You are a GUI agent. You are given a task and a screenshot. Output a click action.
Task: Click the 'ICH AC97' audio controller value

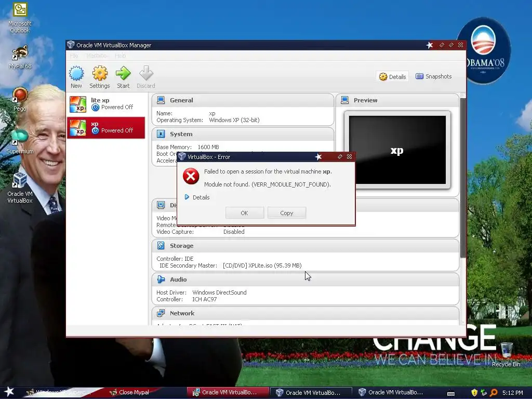coord(205,299)
